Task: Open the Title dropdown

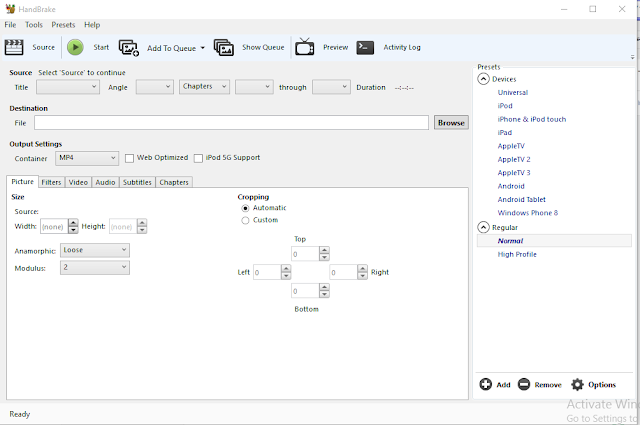Action: point(68,87)
